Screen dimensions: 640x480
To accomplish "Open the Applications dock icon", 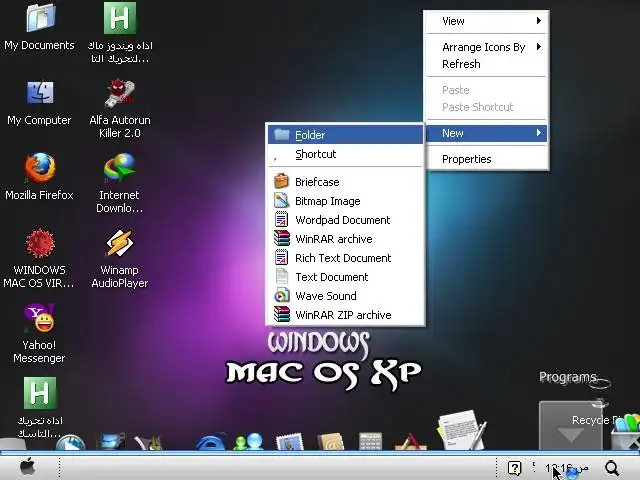I will (411, 442).
